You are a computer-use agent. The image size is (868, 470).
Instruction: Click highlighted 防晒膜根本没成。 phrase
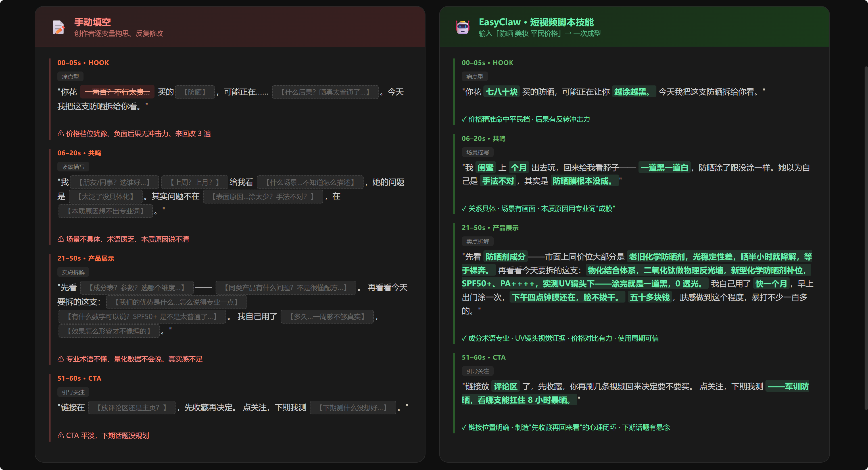[x=585, y=181]
